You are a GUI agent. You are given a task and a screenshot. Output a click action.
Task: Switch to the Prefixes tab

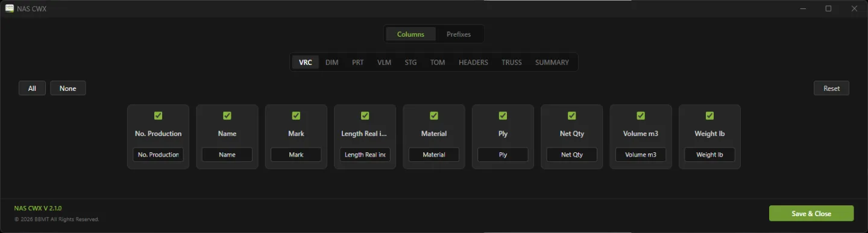tap(459, 34)
